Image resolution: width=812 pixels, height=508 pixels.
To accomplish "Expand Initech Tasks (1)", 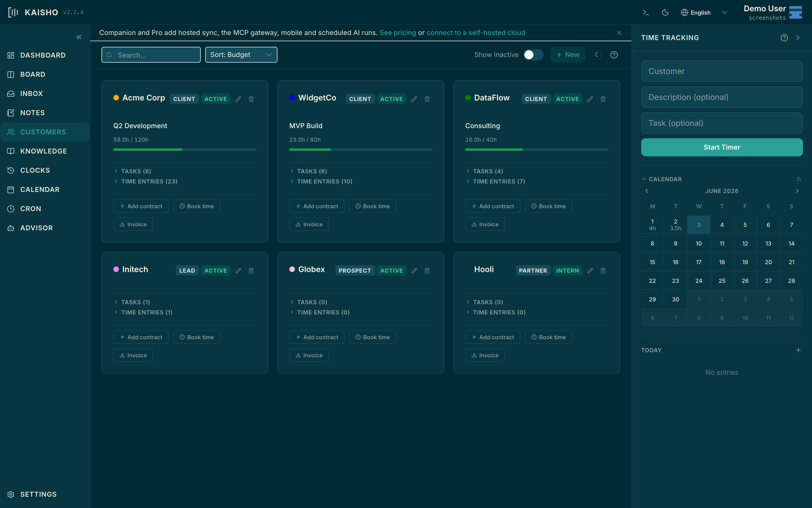I will point(132,302).
